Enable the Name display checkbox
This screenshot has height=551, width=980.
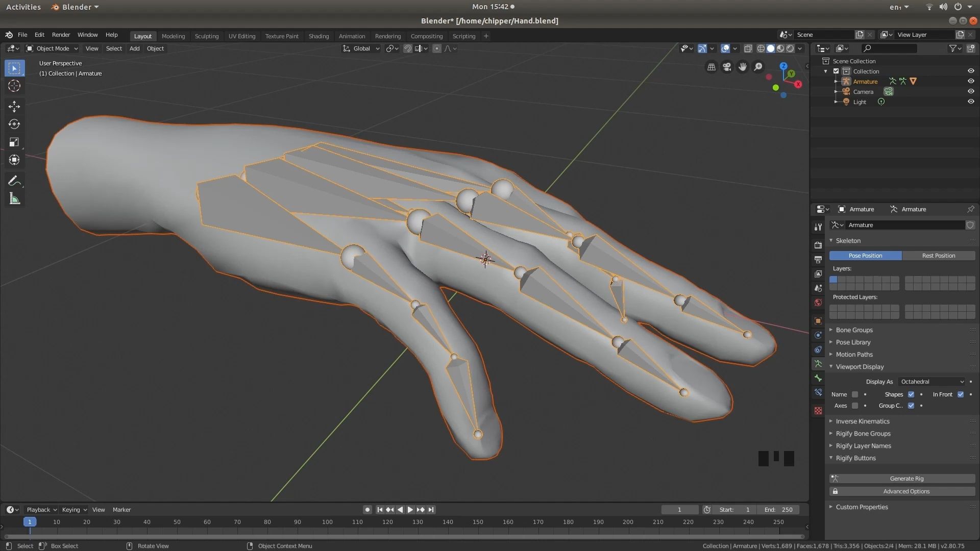tap(855, 394)
